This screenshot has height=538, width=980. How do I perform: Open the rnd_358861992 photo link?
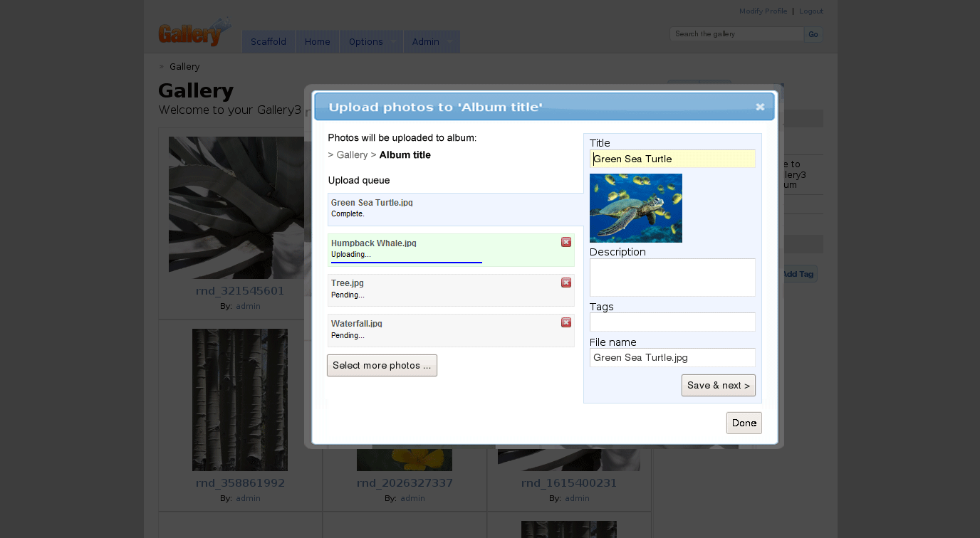click(240, 483)
